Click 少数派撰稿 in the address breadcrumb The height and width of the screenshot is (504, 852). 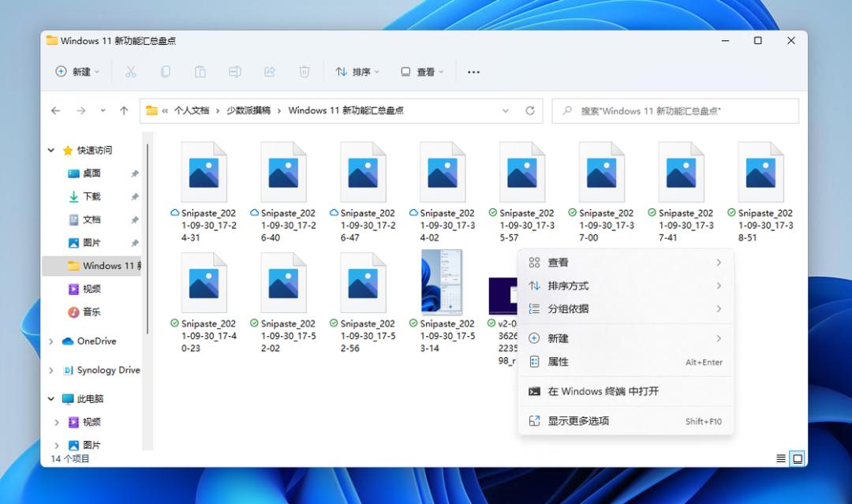(x=248, y=111)
